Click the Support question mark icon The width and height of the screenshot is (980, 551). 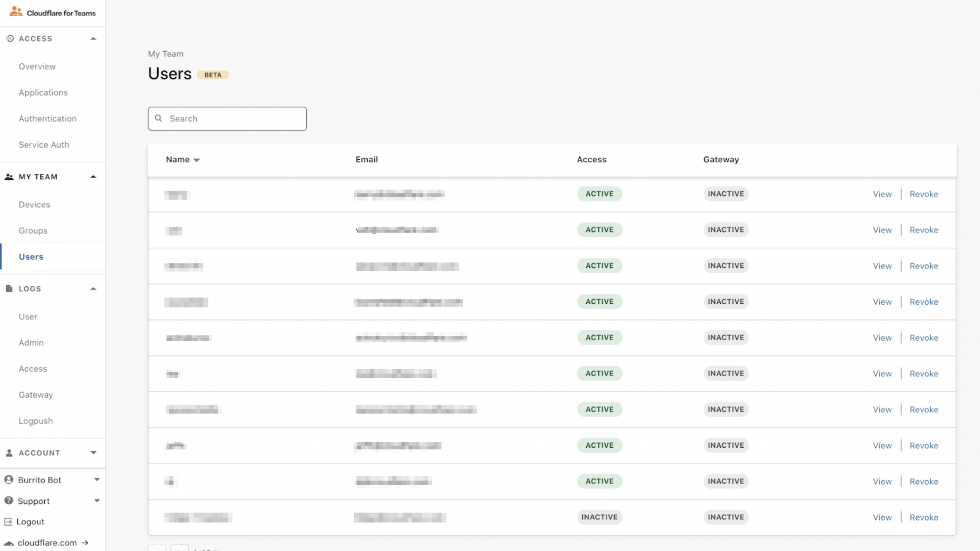tap(9, 501)
